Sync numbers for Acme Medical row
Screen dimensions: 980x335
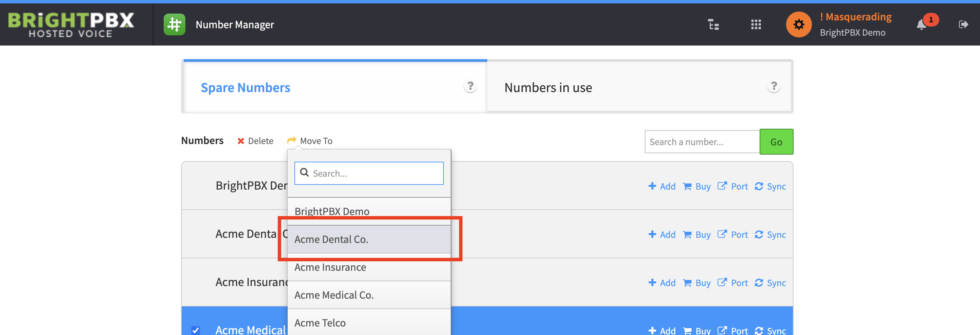[770, 331]
